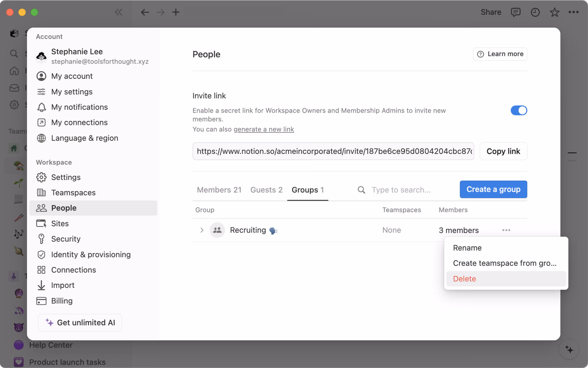Switch to the Members tab
Viewport: 588px width, 368px height.
pyautogui.click(x=219, y=190)
